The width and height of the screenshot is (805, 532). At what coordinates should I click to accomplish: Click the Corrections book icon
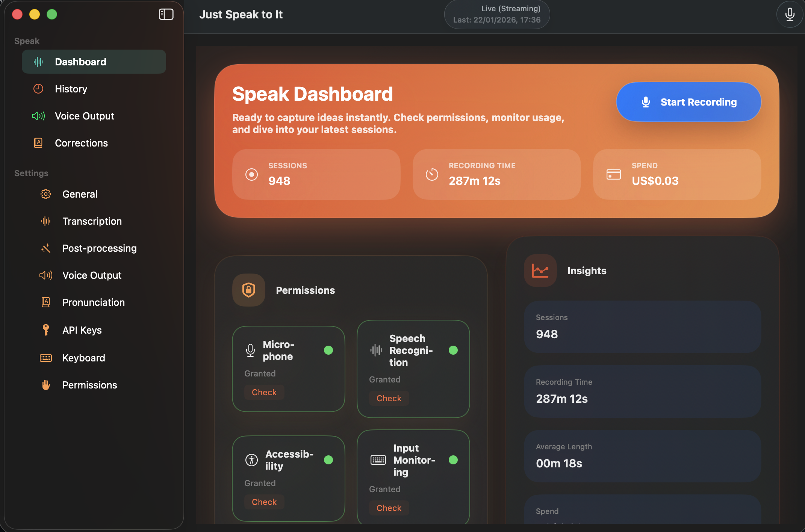click(x=38, y=143)
